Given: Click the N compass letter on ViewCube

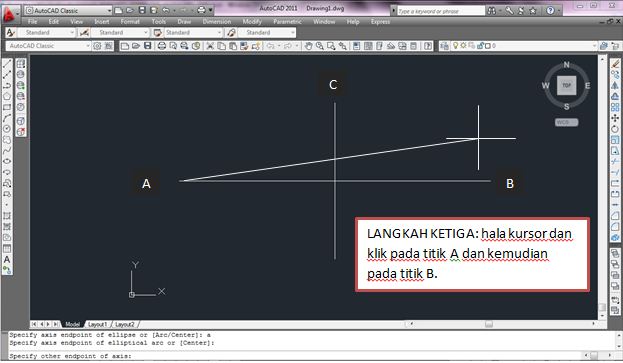Looking at the screenshot, I should [x=567, y=64].
